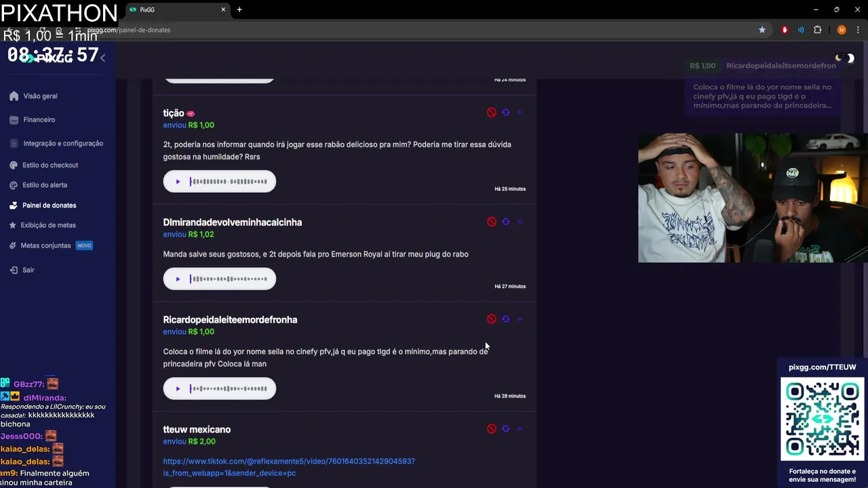The width and height of the screenshot is (868, 488).
Task: Click the pixgg.com/TTEUW overlay label
Action: coord(822,367)
